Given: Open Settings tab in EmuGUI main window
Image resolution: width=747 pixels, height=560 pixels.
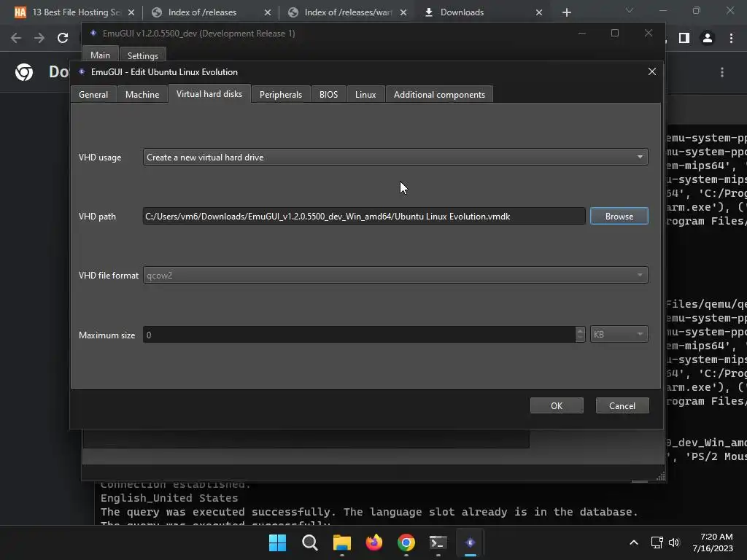Looking at the screenshot, I should point(143,55).
